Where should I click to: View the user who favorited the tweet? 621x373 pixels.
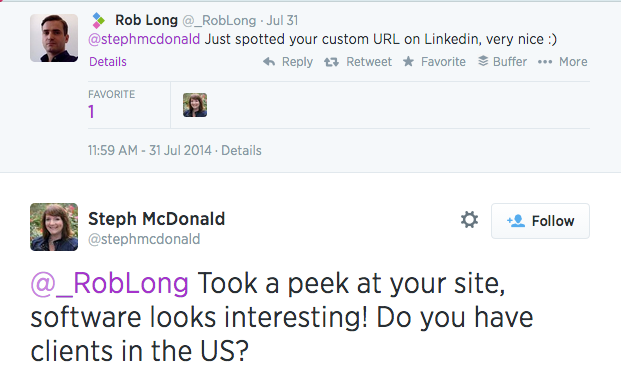(x=195, y=105)
